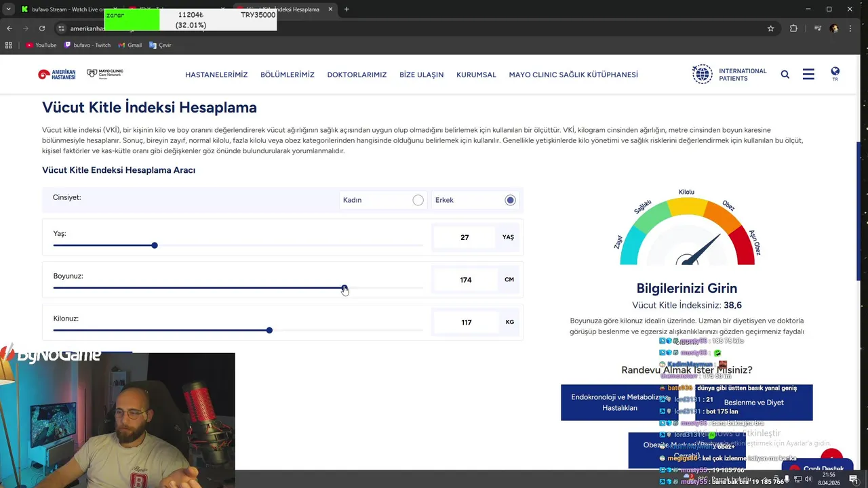Image resolution: width=868 pixels, height=488 pixels.
Task: Open Bize Ulaşın menu
Action: [421, 75]
